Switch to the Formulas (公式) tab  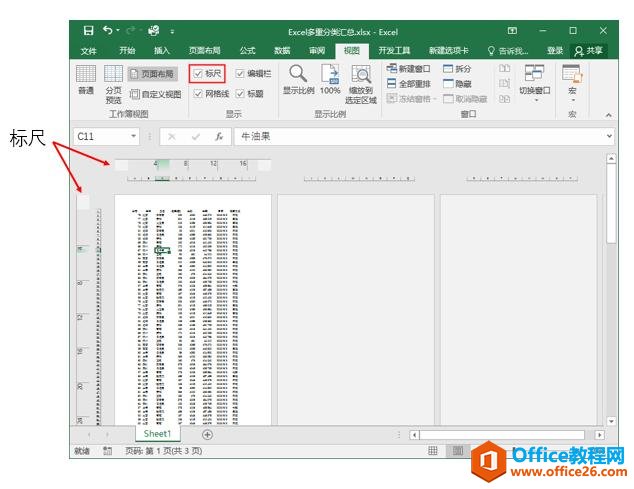coord(247,51)
